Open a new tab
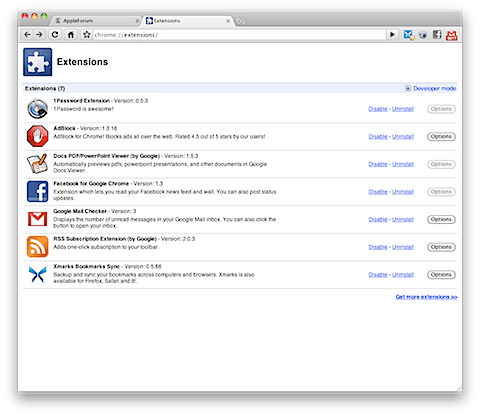The image size is (480, 416). (x=241, y=21)
